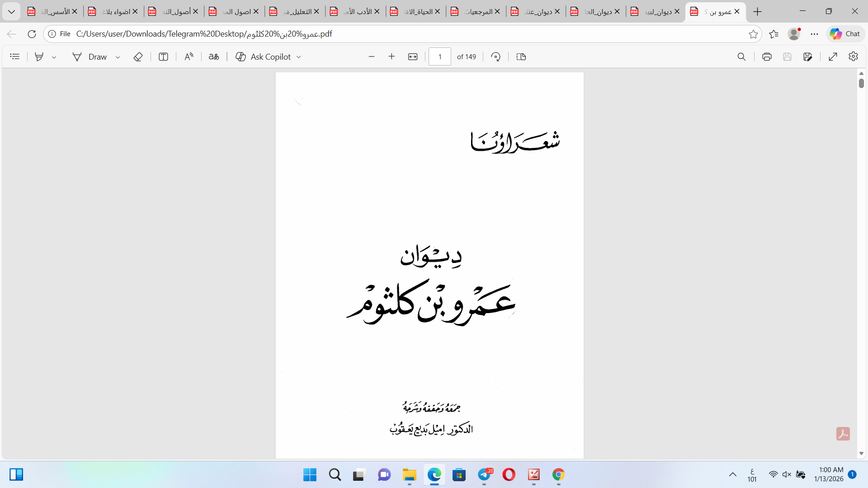The width and height of the screenshot is (868, 488).
Task: Click the Save as icon
Action: pos(808,56)
